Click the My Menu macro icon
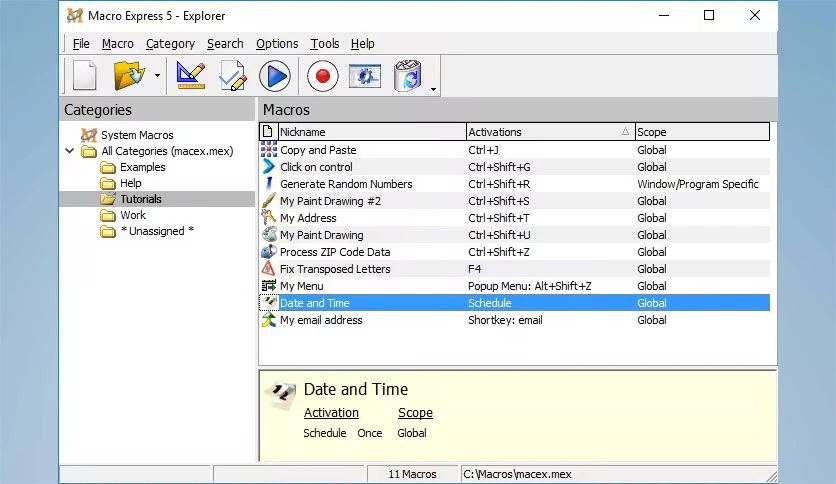836x484 pixels. point(269,286)
